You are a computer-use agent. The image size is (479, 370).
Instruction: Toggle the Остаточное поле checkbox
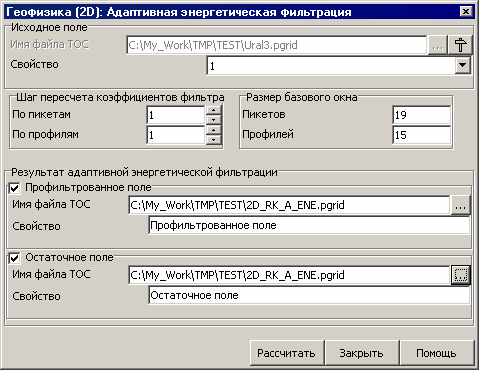click(14, 258)
